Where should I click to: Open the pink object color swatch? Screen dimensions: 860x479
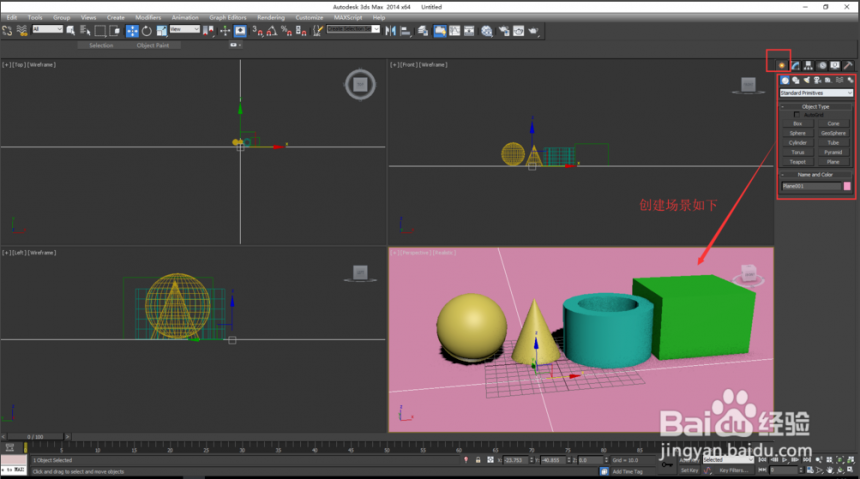[x=847, y=186]
